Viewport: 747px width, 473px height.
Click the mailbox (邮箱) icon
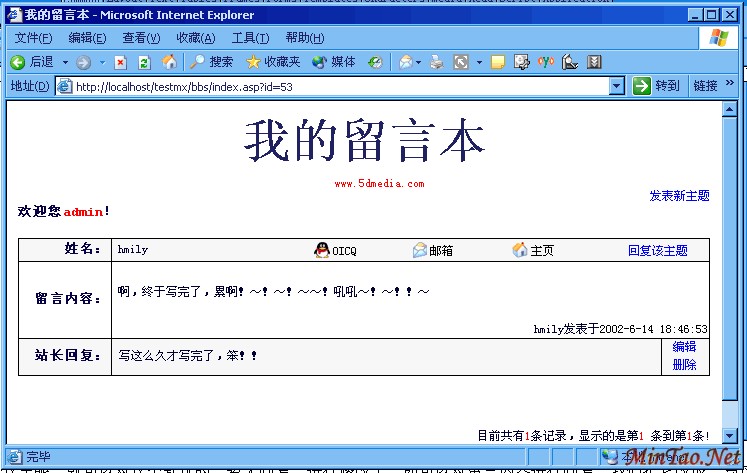420,250
